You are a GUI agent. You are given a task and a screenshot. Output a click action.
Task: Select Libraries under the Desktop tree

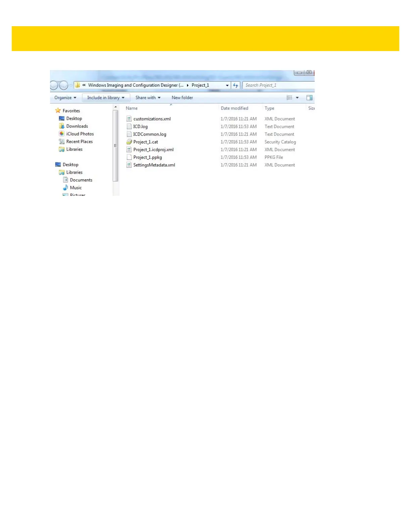click(74, 172)
